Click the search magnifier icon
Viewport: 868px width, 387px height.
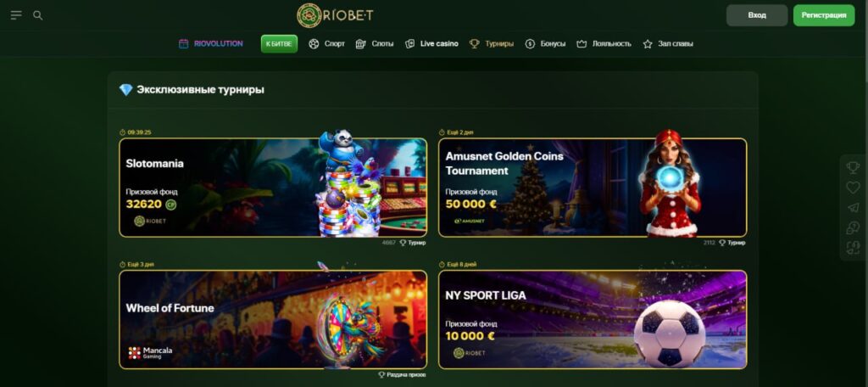[x=38, y=15]
